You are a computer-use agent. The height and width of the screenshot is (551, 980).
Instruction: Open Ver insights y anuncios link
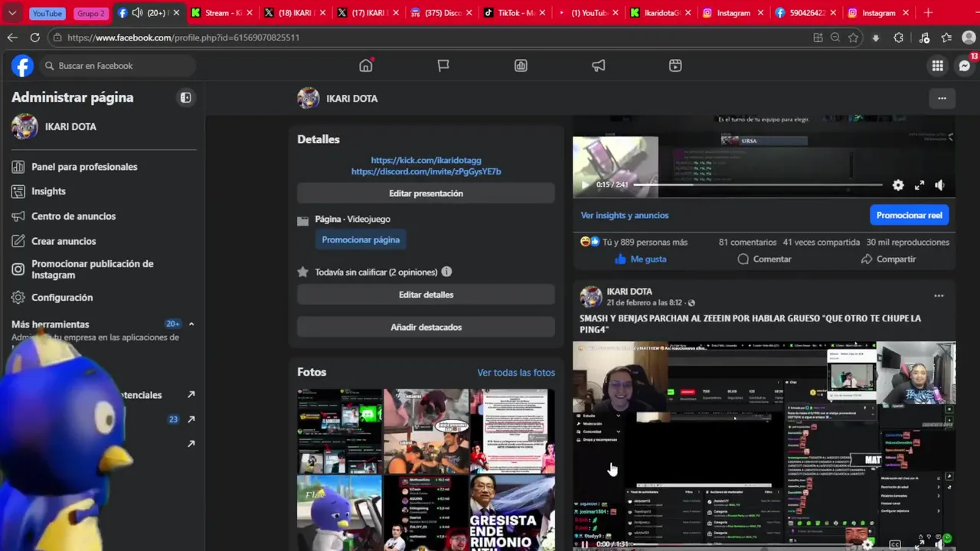pos(624,216)
